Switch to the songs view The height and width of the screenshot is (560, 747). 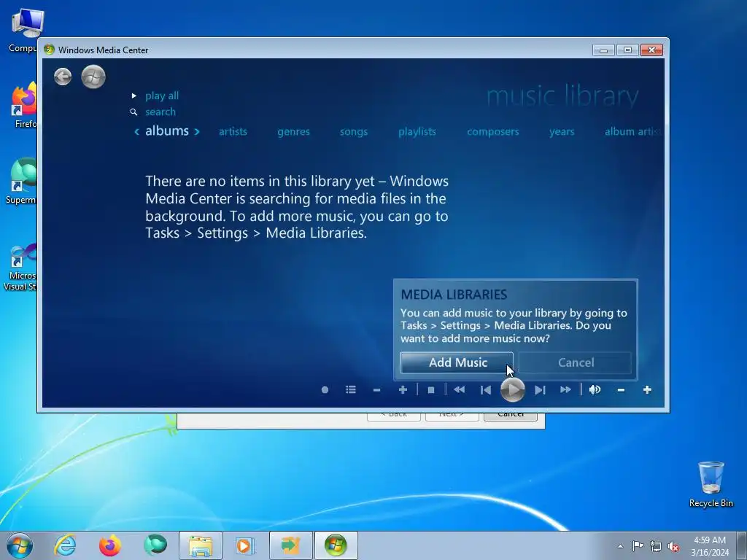(354, 131)
